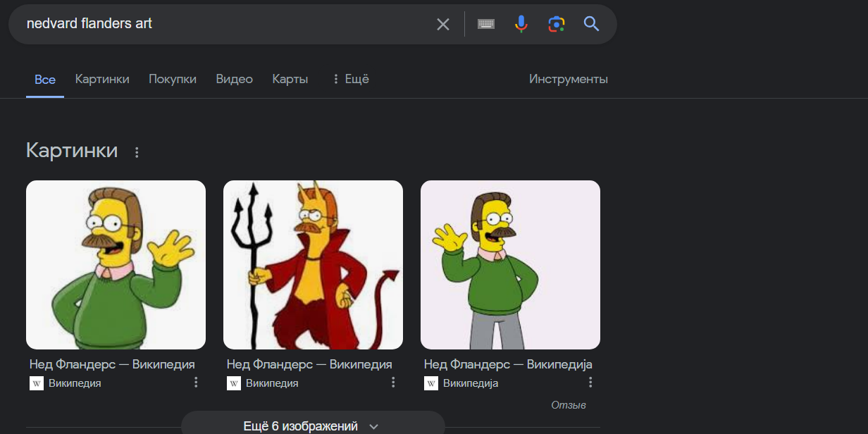Click the Отзыв feedback link

(x=569, y=405)
